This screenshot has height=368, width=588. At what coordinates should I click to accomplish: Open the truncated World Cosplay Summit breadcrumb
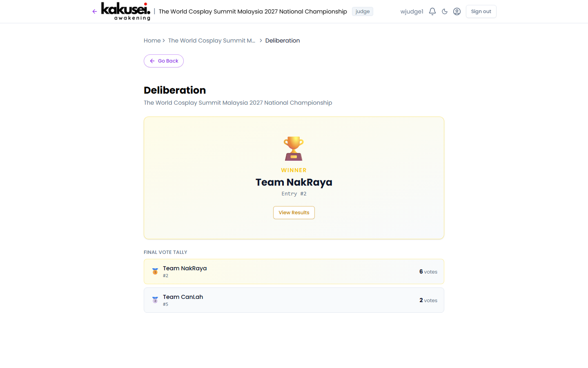coord(212,40)
